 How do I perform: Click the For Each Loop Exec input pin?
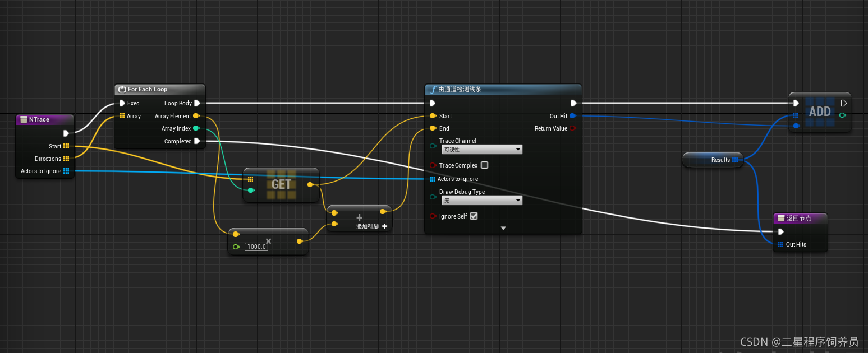pos(122,103)
